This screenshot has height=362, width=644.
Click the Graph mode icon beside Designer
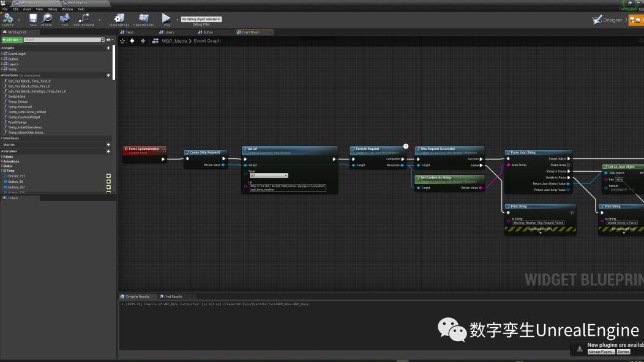click(x=635, y=20)
